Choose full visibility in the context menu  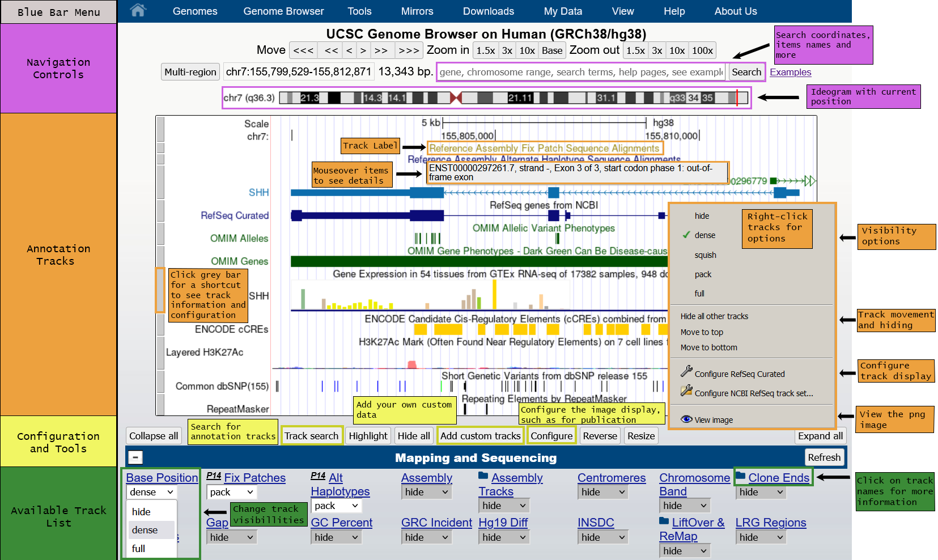point(699,294)
